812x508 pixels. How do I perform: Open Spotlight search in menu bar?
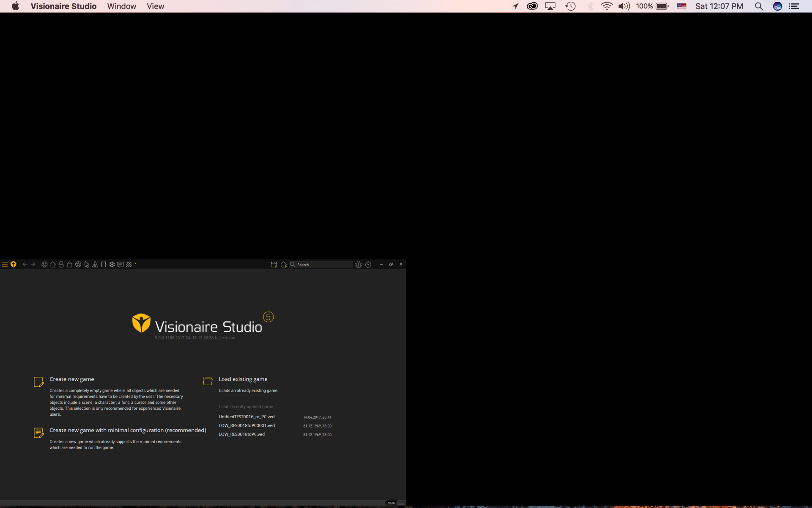[759, 6]
